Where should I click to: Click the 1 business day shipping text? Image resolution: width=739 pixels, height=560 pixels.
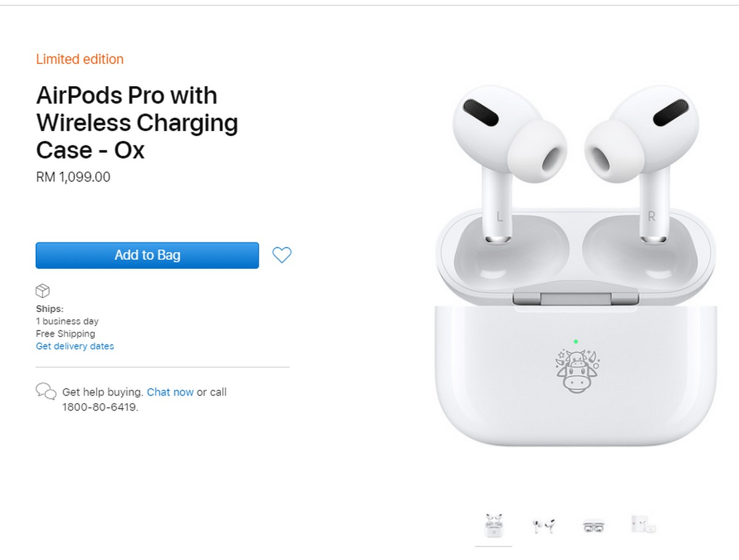[x=67, y=321]
